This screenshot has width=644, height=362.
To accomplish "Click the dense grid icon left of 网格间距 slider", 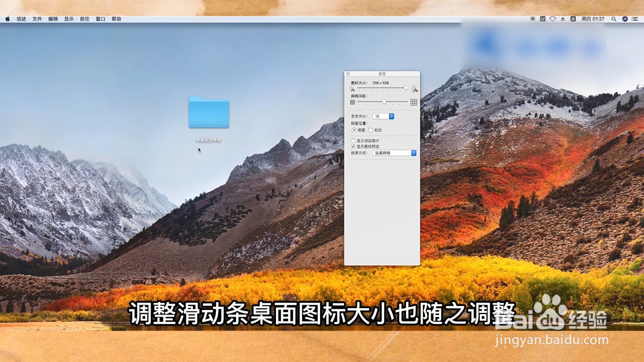I will (x=353, y=102).
